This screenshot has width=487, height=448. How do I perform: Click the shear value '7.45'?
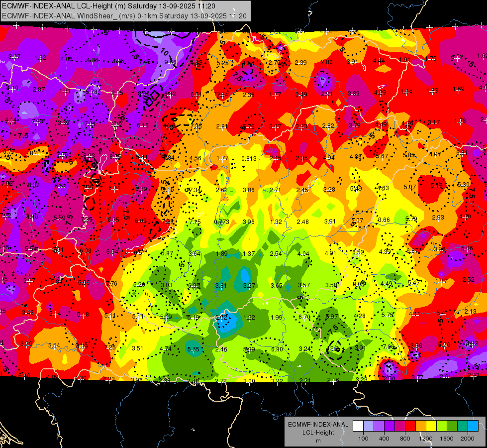point(144,62)
